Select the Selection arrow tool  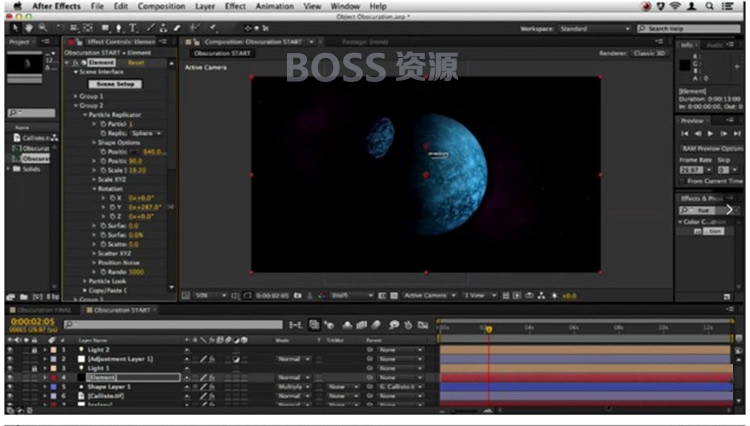click(x=15, y=28)
